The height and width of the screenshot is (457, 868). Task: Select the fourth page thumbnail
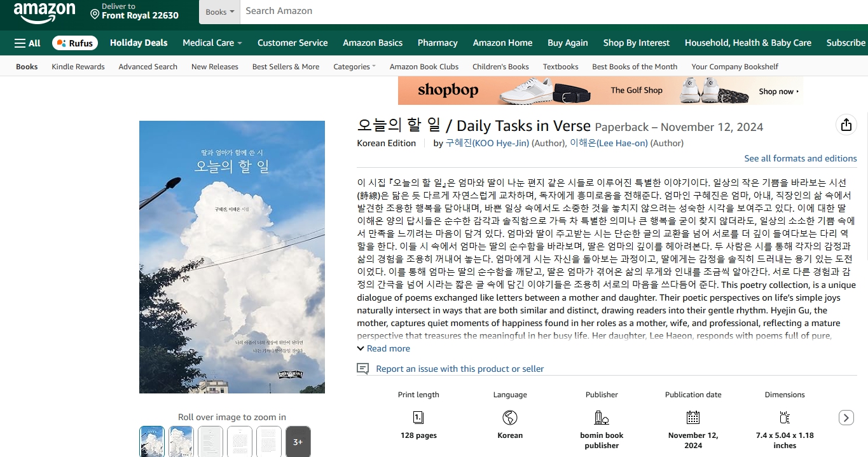click(240, 442)
